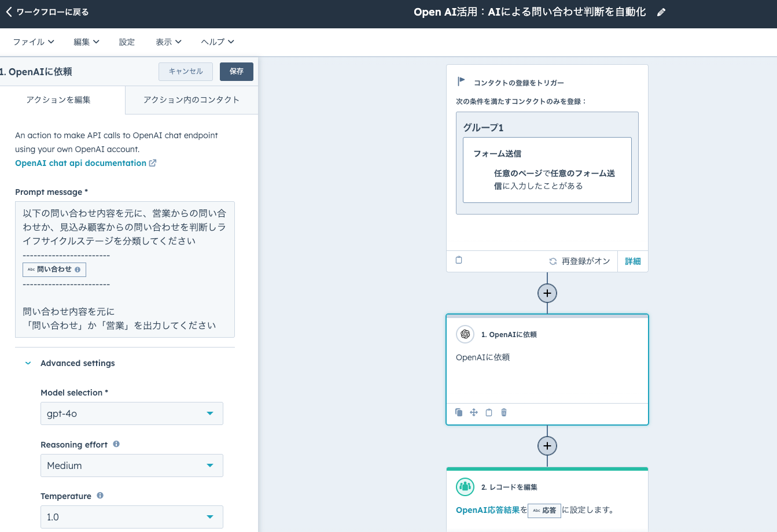Open the Model selection dropdown showing gpt-4o
Screen dimensions: 777x532
[132, 413]
